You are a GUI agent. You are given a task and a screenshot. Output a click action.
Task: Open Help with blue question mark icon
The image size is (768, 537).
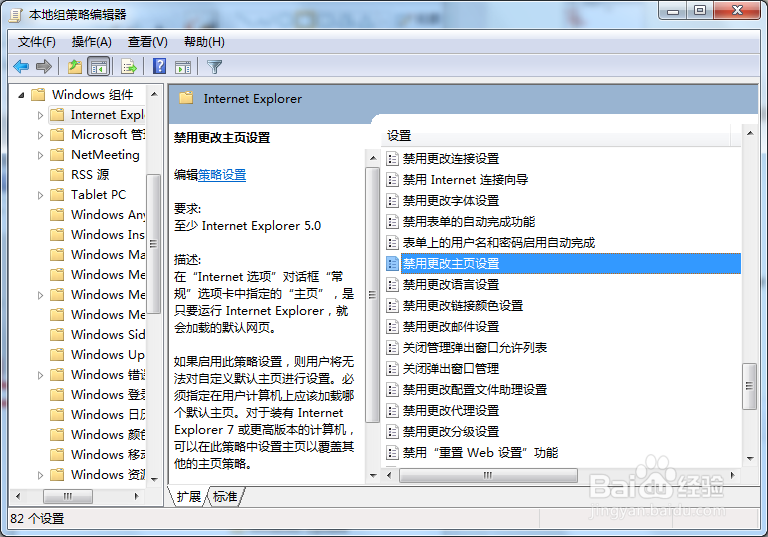click(x=160, y=66)
